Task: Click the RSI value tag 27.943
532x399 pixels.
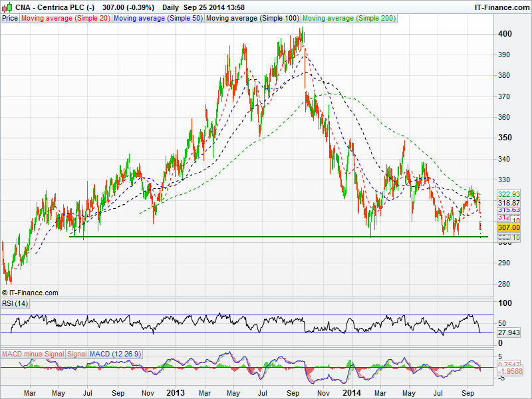Action: click(x=508, y=332)
